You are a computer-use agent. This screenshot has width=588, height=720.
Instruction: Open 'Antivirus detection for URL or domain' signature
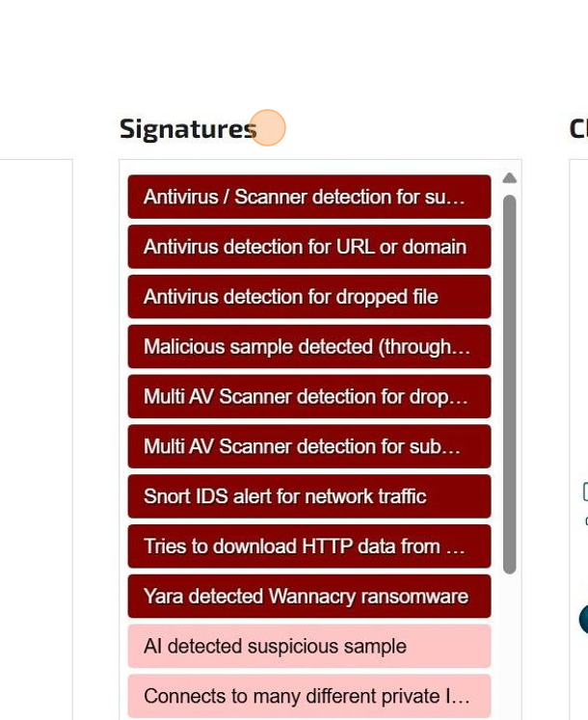point(308,247)
